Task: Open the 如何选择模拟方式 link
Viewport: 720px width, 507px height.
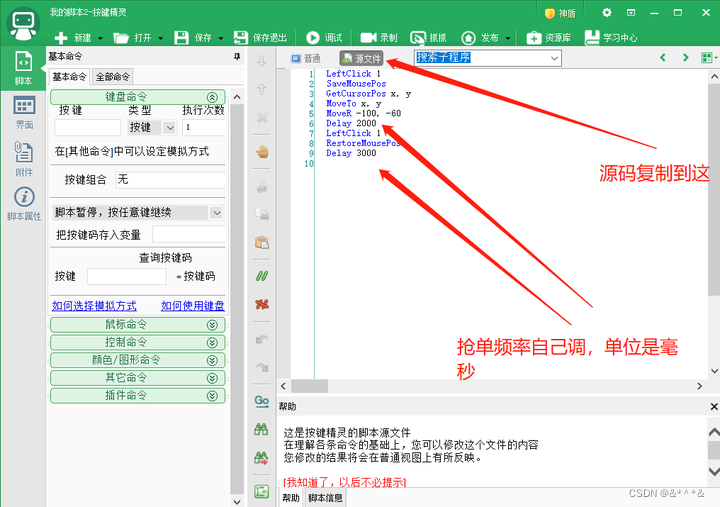Action: click(94, 306)
